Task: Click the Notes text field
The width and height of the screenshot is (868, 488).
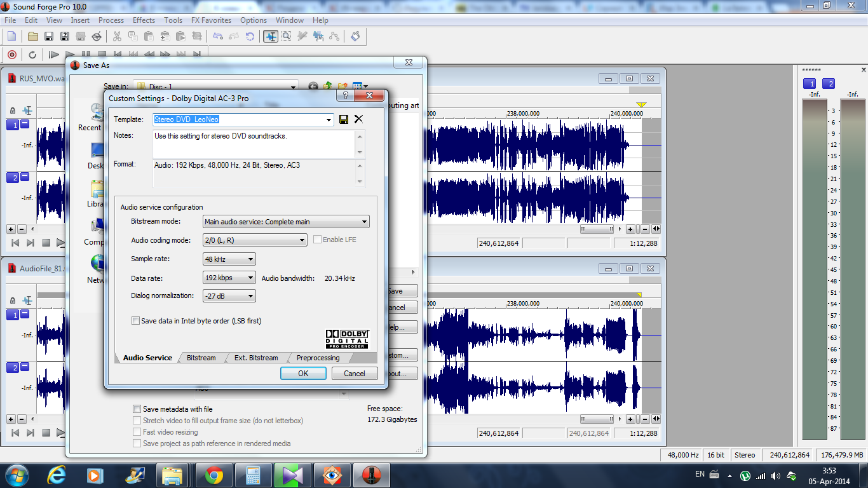Action: click(x=254, y=144)
